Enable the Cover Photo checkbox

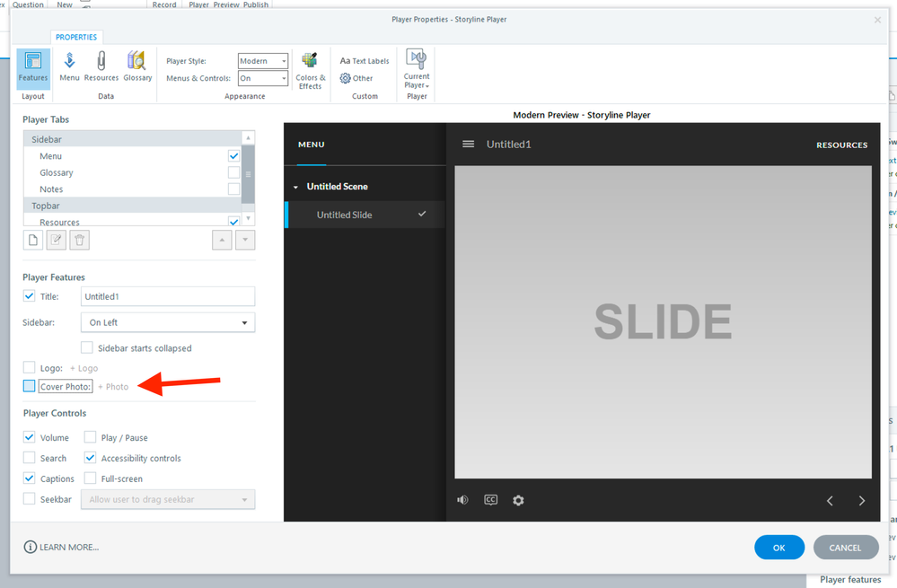(x=30, y=386)
